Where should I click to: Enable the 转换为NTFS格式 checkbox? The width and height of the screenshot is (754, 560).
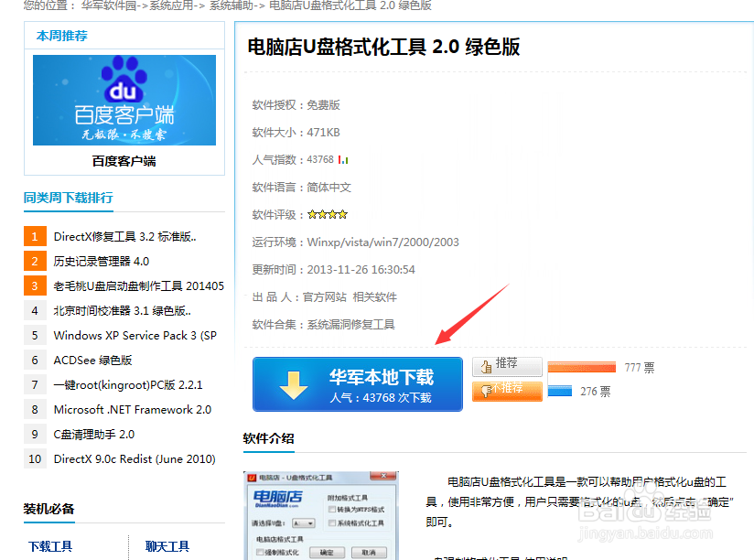331,509
